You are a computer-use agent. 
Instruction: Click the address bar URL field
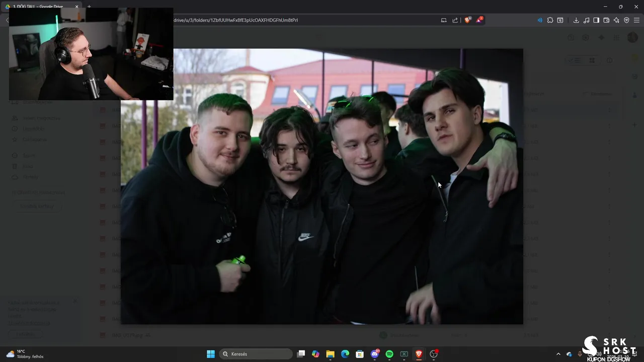coord(302,20)
